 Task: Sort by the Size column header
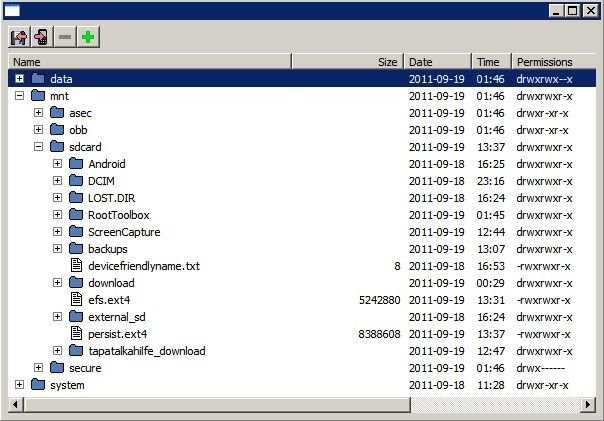click(x=348, y=62)
